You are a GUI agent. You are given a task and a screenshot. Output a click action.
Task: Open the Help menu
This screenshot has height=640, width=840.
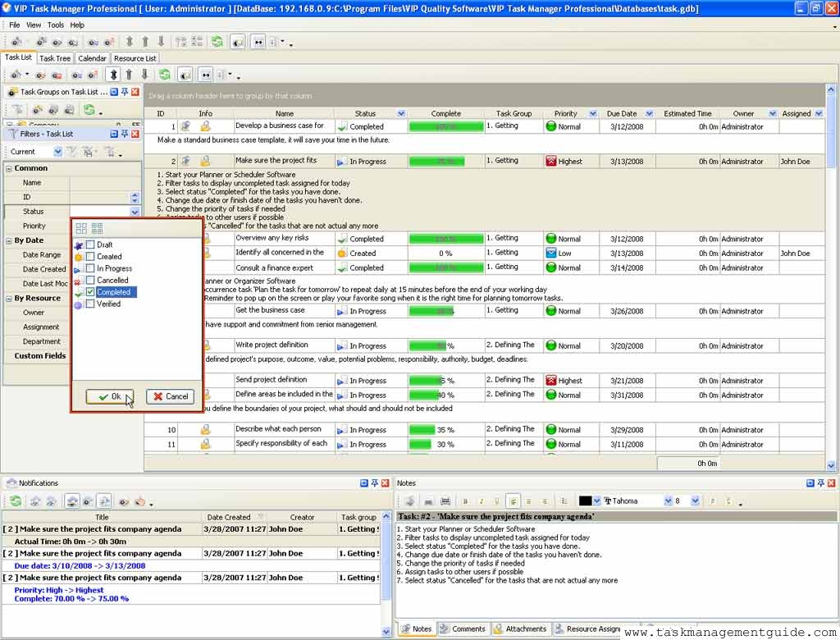click(x=77, y=25)
